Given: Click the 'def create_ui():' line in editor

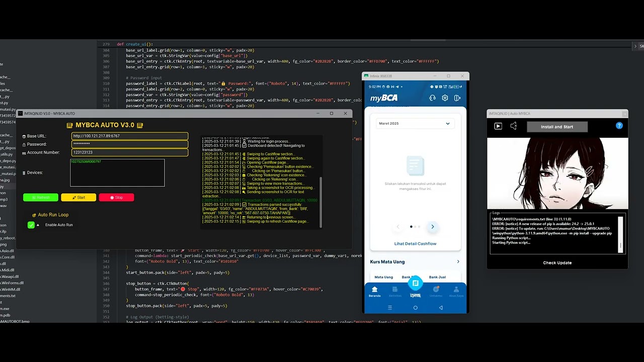Looking at the screenshot, I should point(135,44).
